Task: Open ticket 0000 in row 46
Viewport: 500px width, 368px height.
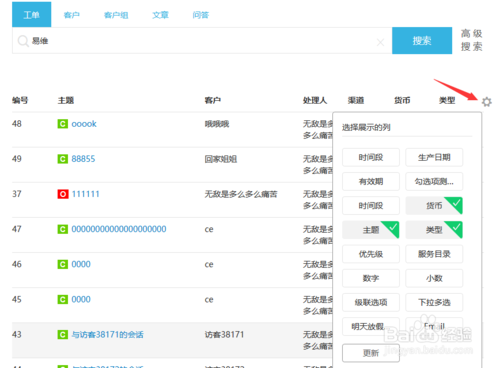Action: 81,264
